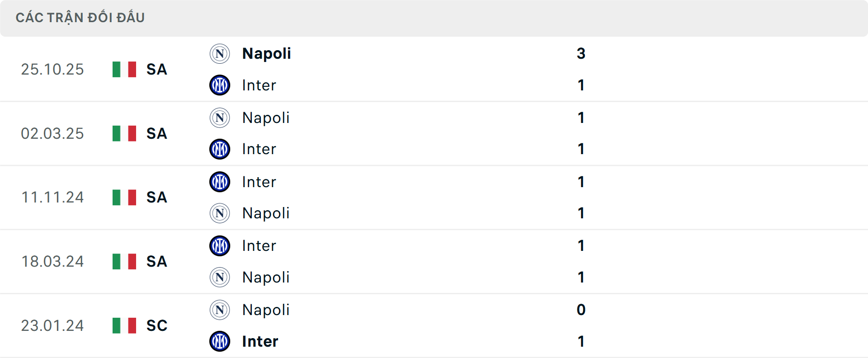Select the SC competition tab for the 23.01.24 match
Screen dimensions: 868x358
tap(156, 325)
